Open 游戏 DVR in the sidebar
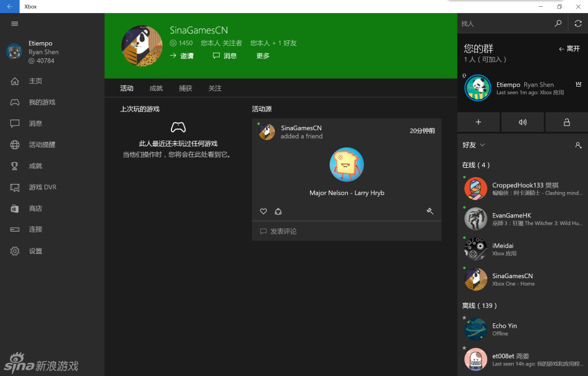 (x=42, y=187)
